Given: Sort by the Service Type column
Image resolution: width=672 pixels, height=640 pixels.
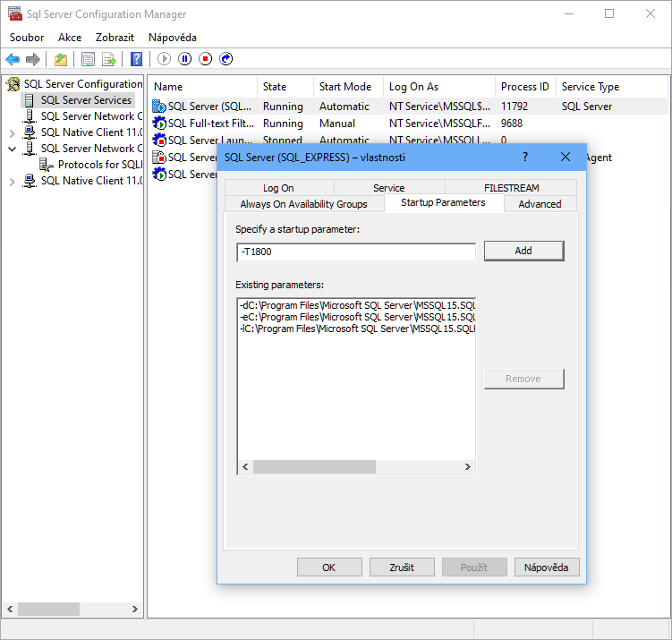Looking at the screenshot, I should click(611, 87).
